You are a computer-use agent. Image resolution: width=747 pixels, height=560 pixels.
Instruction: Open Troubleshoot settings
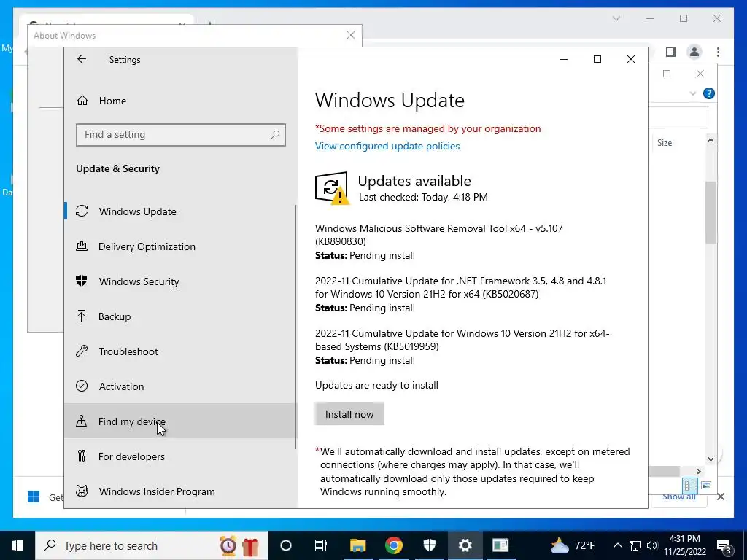[x=181, y=351]
